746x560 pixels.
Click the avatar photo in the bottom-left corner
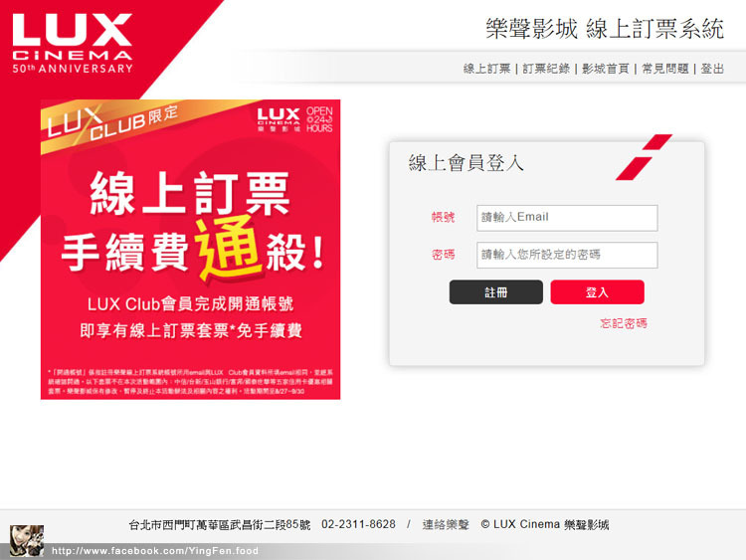tap(27, 541)
